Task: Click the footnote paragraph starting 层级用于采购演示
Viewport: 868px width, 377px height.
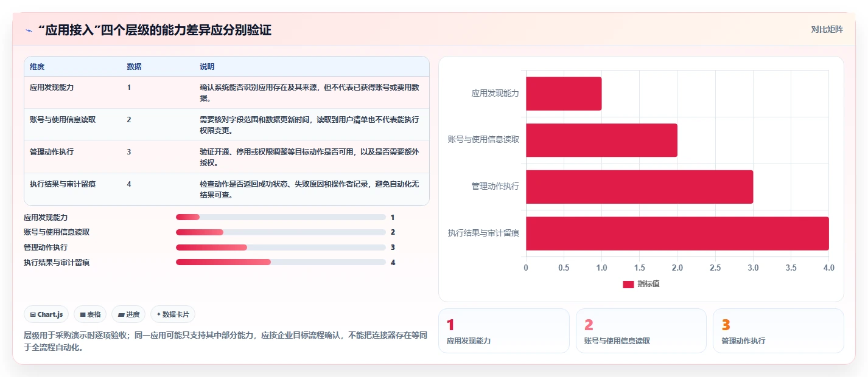Action: (x=226, y=341)
